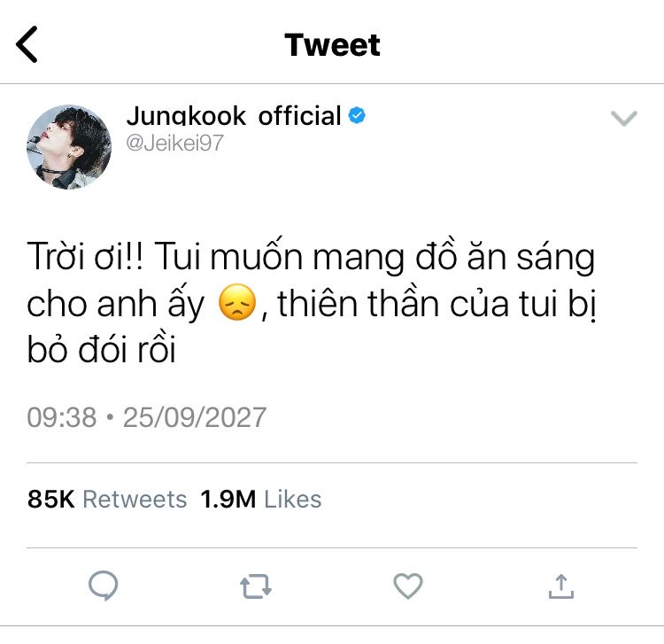The width and height of the screenshot is (664, 644).
Task: Tap the blue verified badge
Action: tap(357, 115)
